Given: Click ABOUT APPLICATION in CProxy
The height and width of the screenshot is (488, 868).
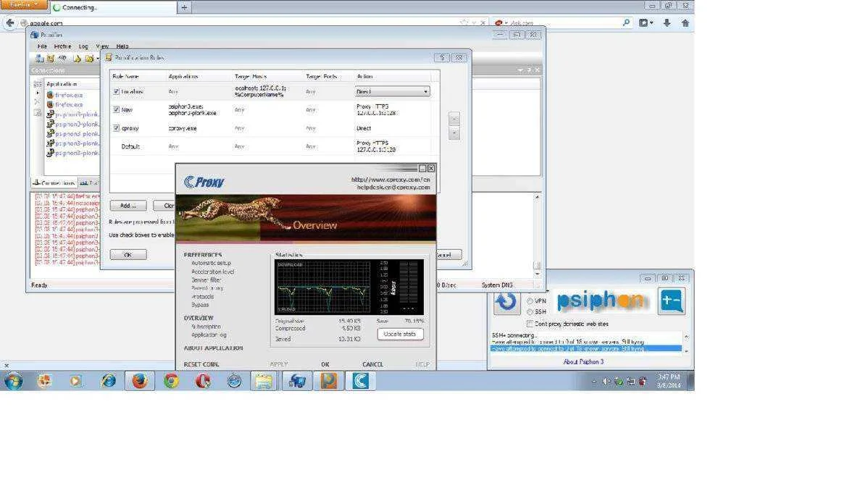Looking at the screenshot, I should 213,348.
